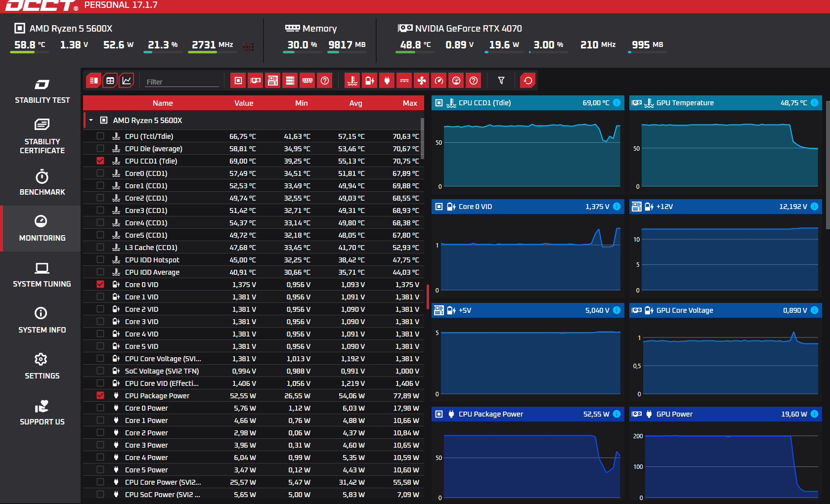Check the Core 1 VID checkbox
This screenshot has width=830, height=504.
[100, 296]
